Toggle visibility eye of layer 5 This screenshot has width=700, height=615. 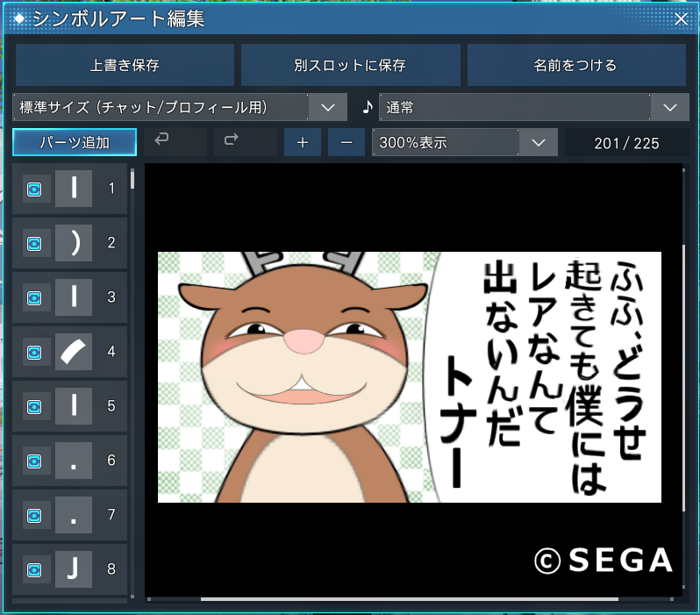coord(34,407)
